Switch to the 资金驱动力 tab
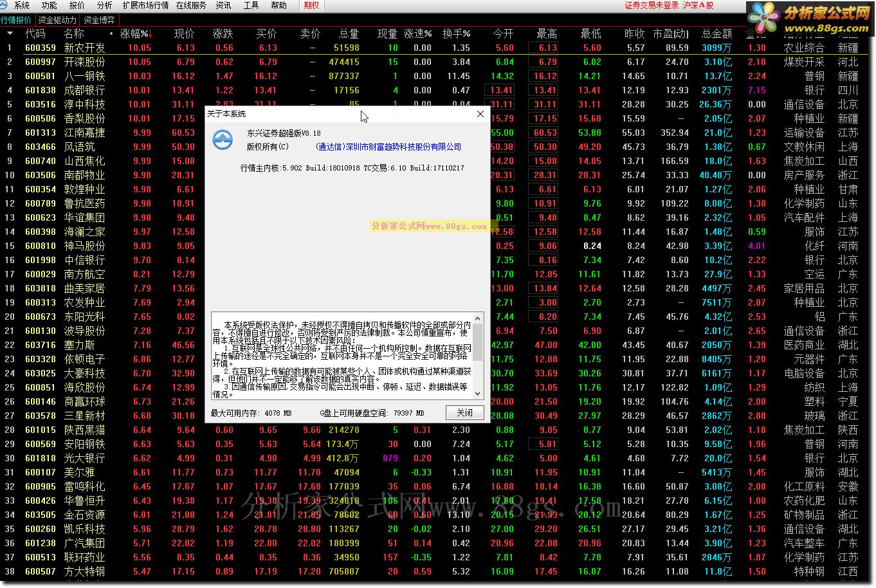This screenshot has height=588, width=876. pos(57,20)
